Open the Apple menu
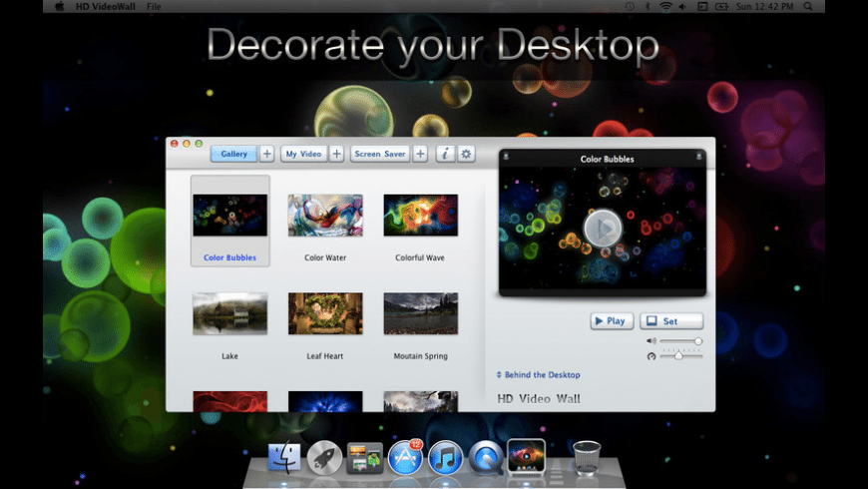This screenshot has height=489, width=868. point(59,7)
